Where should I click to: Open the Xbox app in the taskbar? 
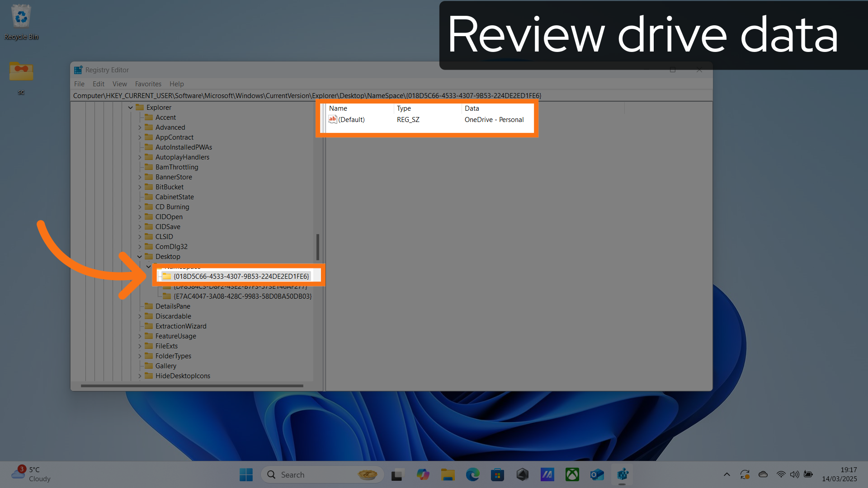pos(572,474)
